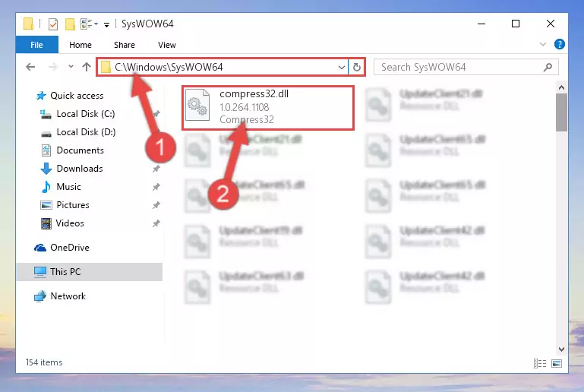The width and height of the screenshot is (584, 392).
Task: Open the Customize Quick Access Toolbar dropdown arrow
Action: point(106,25)
